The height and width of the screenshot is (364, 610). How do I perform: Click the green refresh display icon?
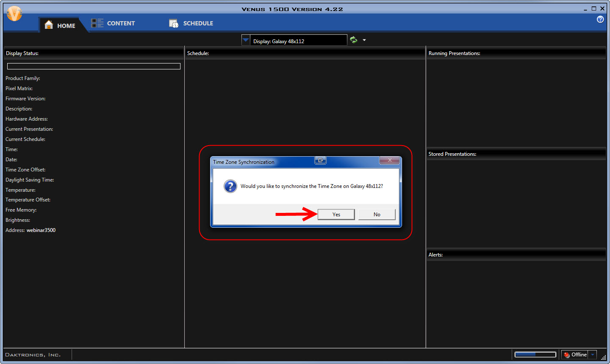[x=354, y=40]
